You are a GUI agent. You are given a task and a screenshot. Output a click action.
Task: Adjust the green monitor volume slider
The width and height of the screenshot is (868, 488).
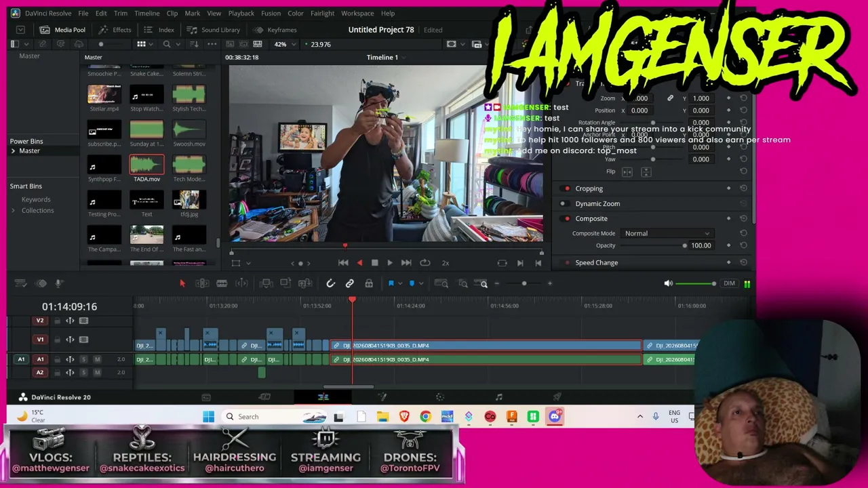coord(696,283)
